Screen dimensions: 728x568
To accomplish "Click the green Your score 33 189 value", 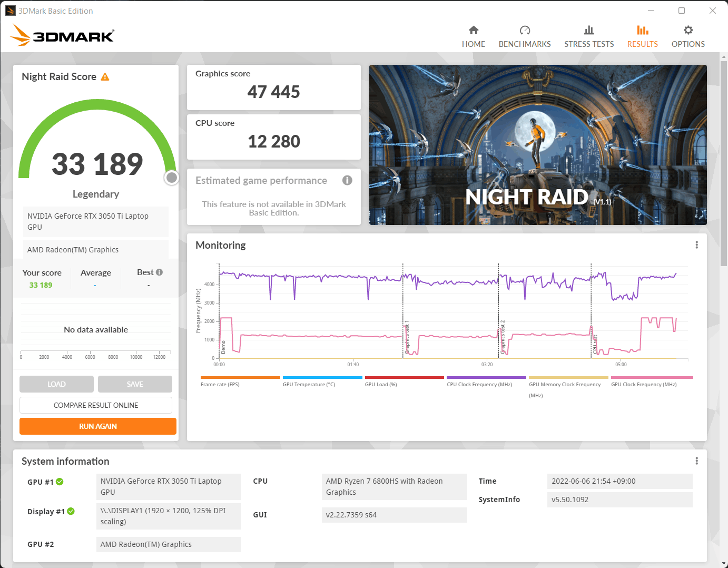I will click(41, 285).
